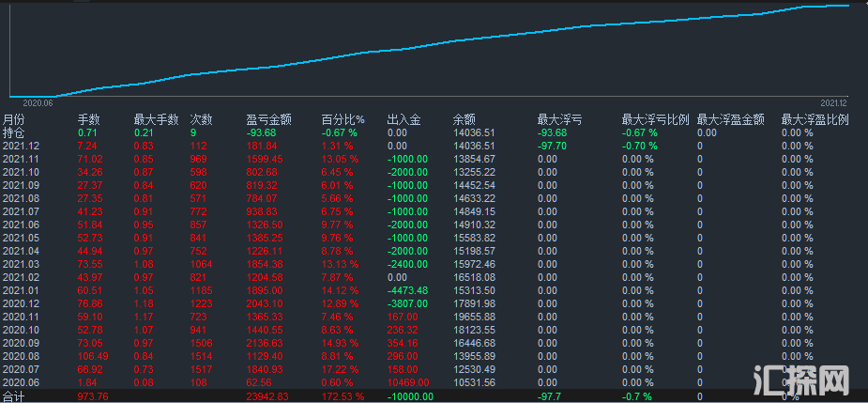Click trade count 1517

click(201, 369)
